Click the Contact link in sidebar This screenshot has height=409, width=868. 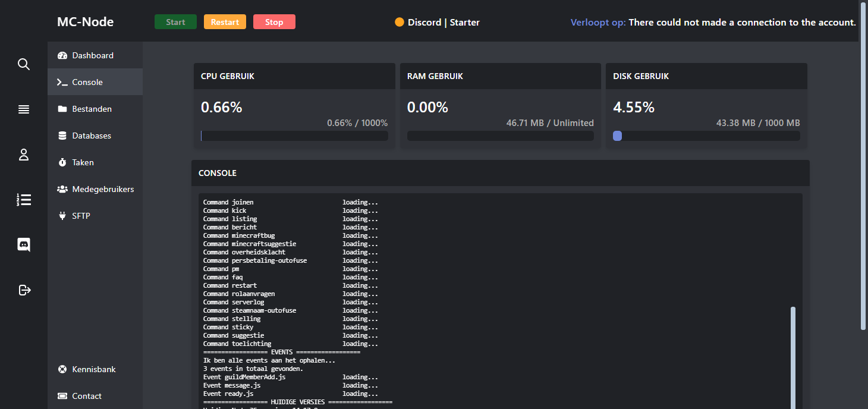coord(87,396)
